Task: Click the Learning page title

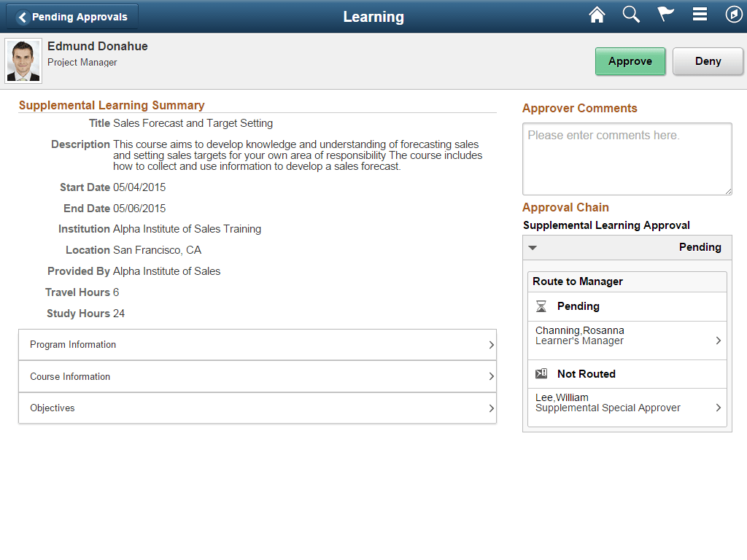Action: [373, 16]
